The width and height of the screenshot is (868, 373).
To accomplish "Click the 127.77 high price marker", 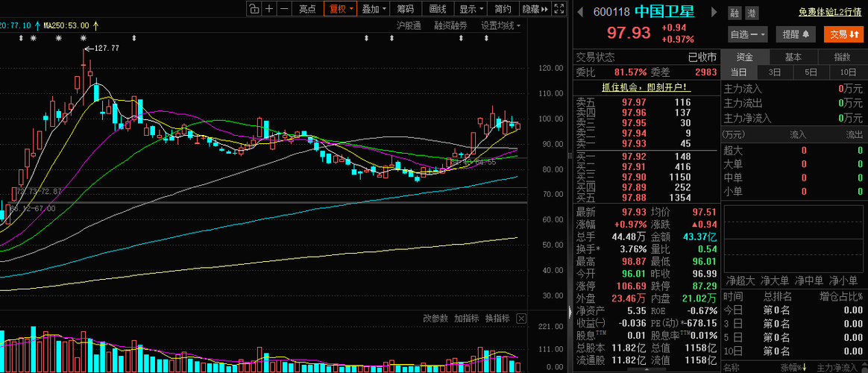I will [x=107, y=48].
